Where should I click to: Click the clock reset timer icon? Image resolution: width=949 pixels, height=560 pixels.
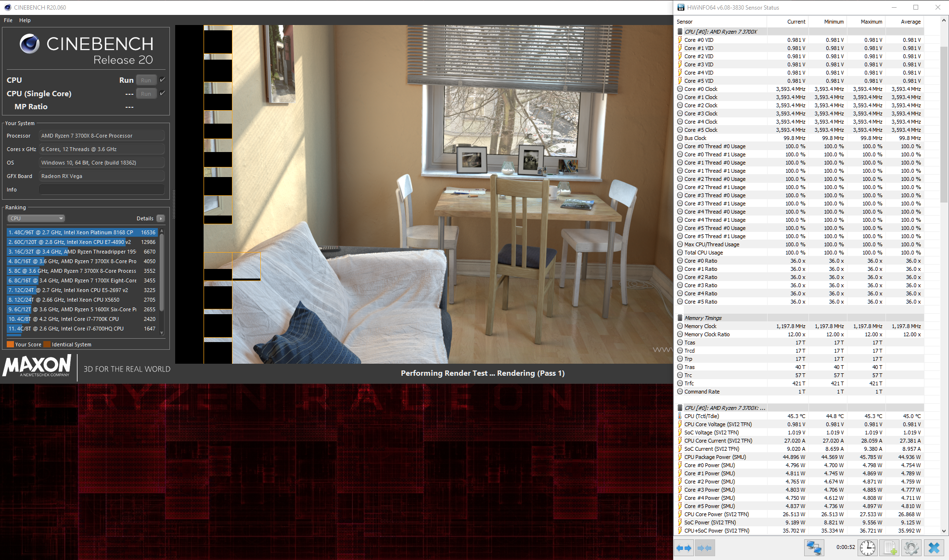pos(867,547)
